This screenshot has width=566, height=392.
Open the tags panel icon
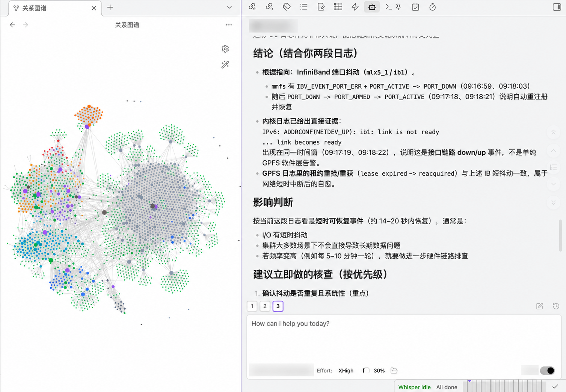(x=287, y=7)
